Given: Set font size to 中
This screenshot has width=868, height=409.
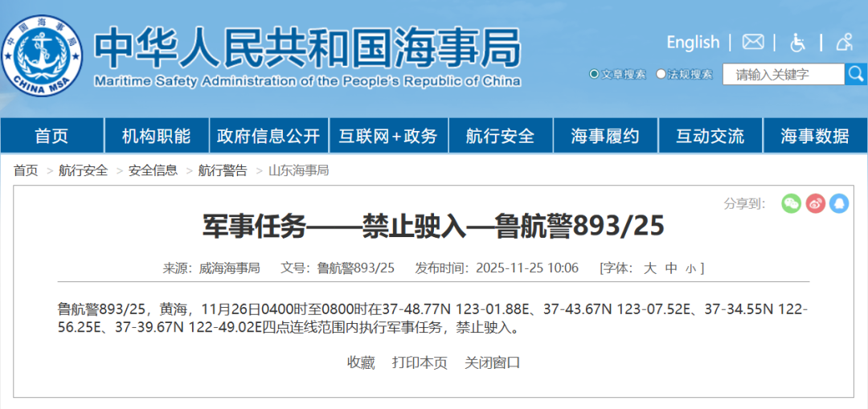Looking at the screenshot, I should click(x=671, y=268).
